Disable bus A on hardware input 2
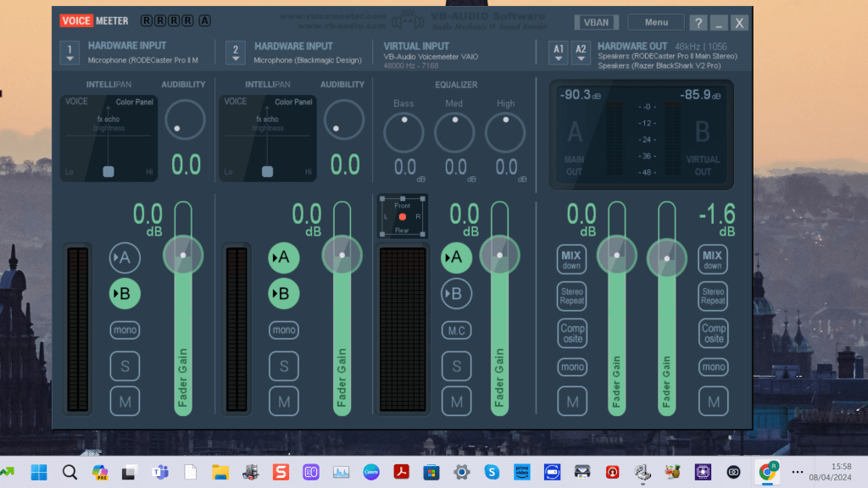The width and height of the screenshot is (868, 488). (x=283, y=258)
